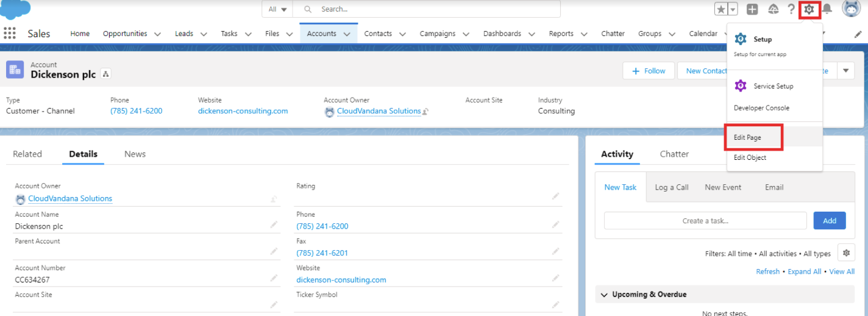Expand the Reports tab chevron
Viewport: 868px width, 316px height.
(584, 34)
